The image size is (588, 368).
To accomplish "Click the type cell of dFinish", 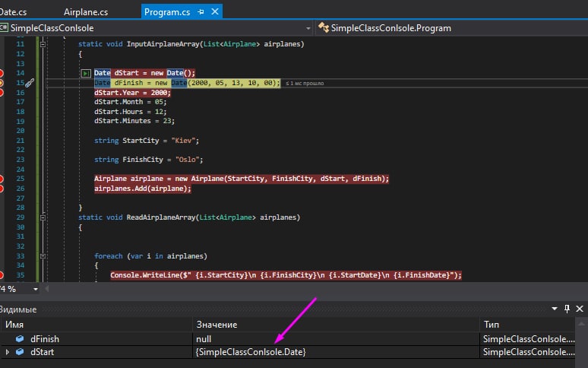I will [528, 339].
